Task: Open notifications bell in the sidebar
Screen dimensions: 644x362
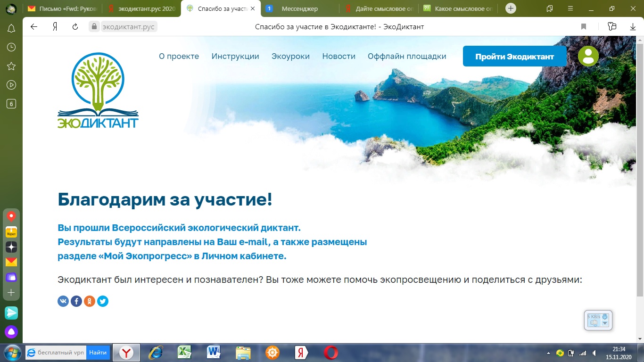Action: pyautogui.click(x=11, y=29)
